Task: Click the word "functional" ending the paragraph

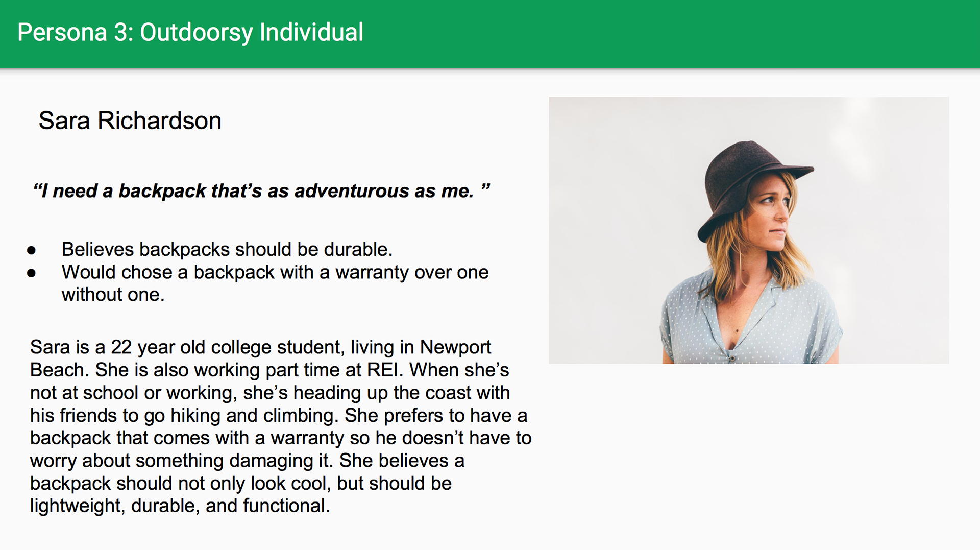Action: [286, 506]
